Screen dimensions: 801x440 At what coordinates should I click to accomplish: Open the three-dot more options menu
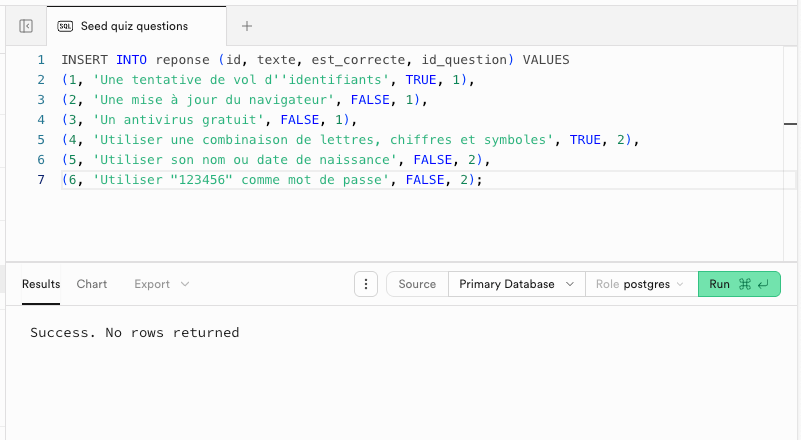click(367, 284)
